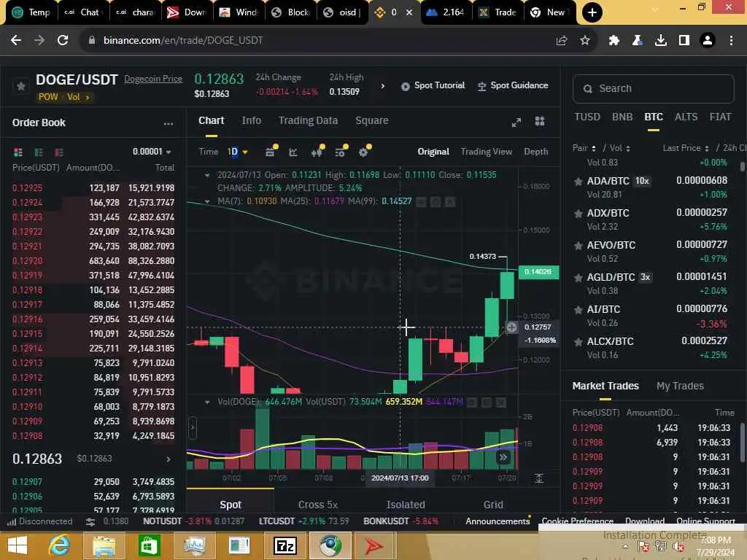Image resolution: width=747 pixels, height=560 pixels.
Task: Open 7-Zip from the taskbar
Action: point(285,545)
